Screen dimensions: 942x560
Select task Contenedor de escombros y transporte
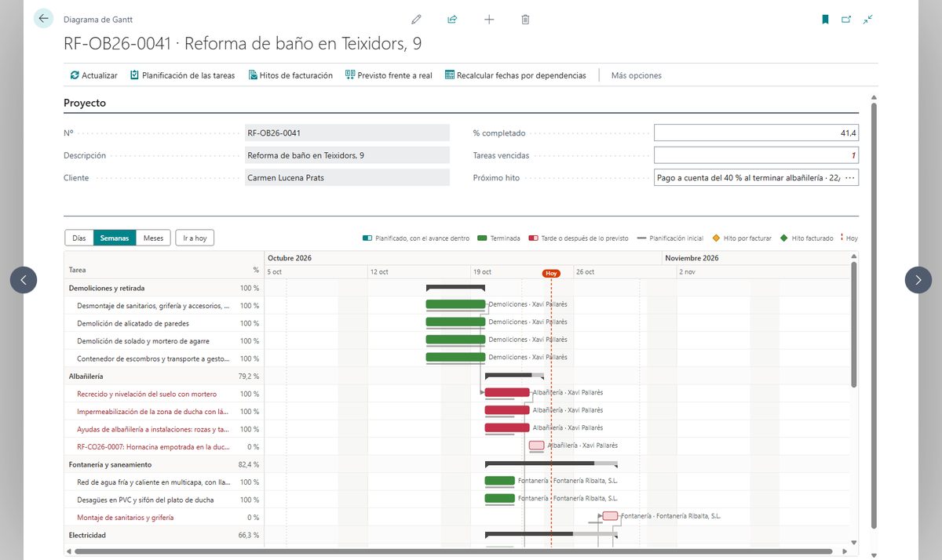click(163, 358)
